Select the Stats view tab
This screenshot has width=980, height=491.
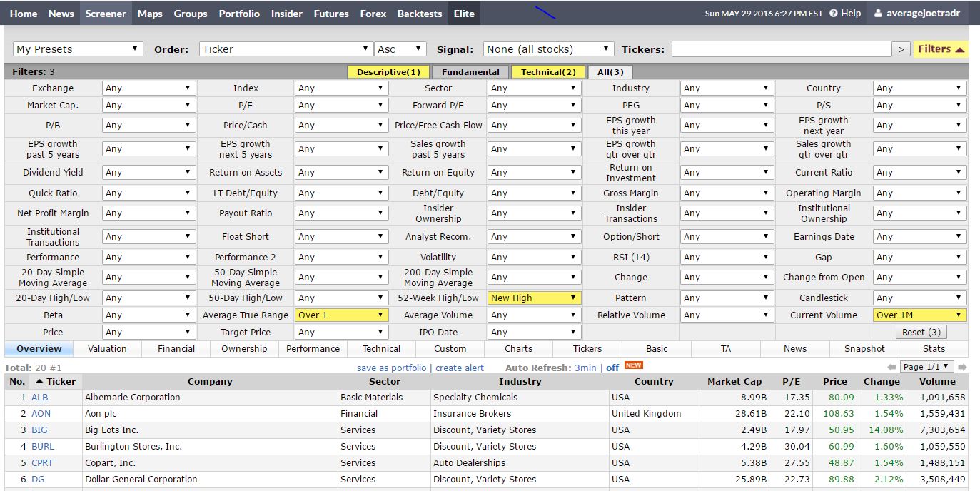click(934, 349)
